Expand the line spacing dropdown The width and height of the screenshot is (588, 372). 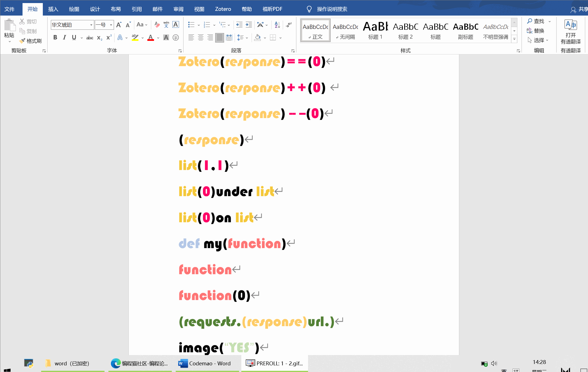247,38
